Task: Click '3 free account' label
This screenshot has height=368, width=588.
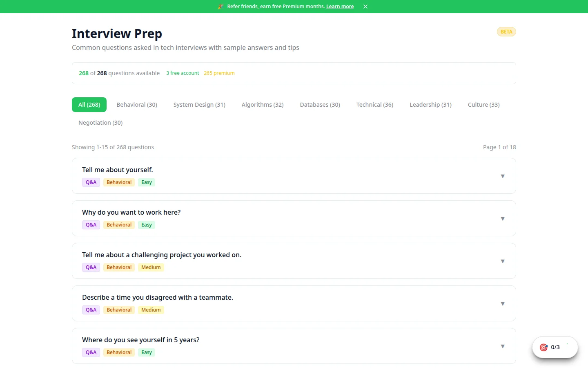Action: [183, 73]
